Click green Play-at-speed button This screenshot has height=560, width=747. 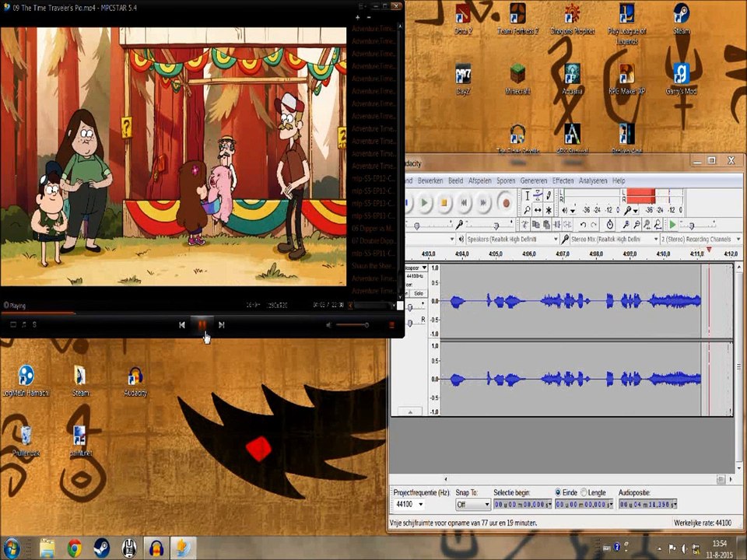click(x=672, y=224)
